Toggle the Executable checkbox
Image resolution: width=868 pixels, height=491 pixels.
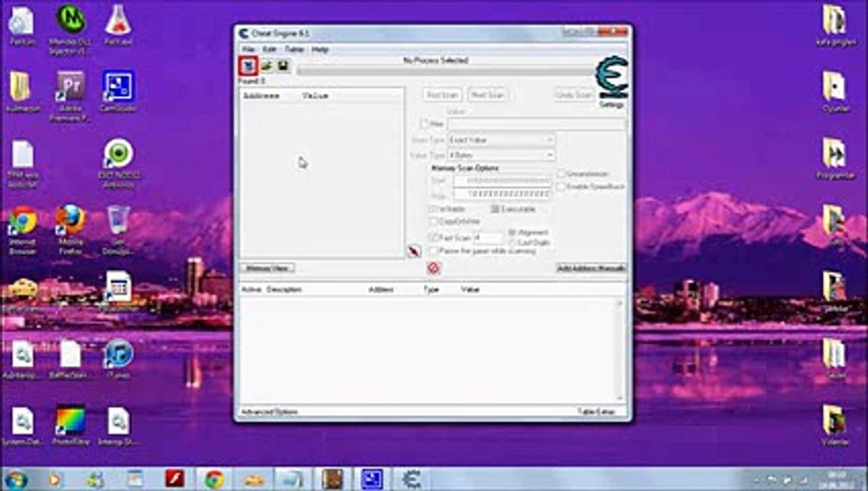(x=495, y=209)
